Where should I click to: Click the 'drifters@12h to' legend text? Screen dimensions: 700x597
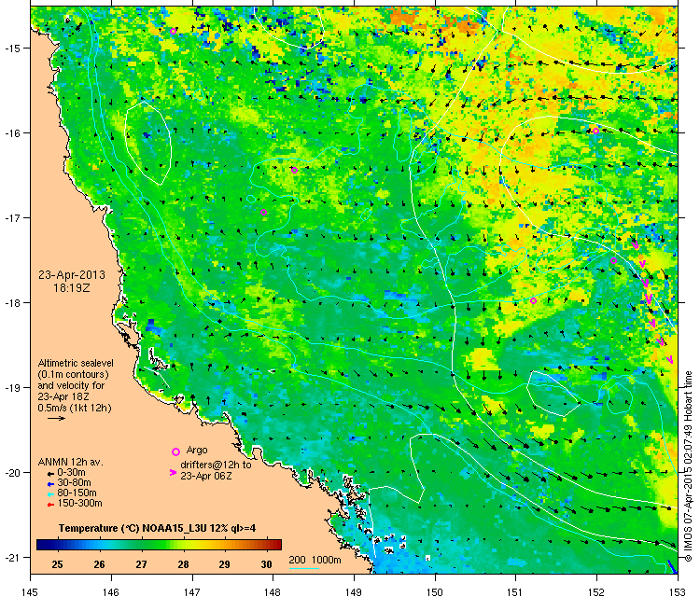coord(216,465)
